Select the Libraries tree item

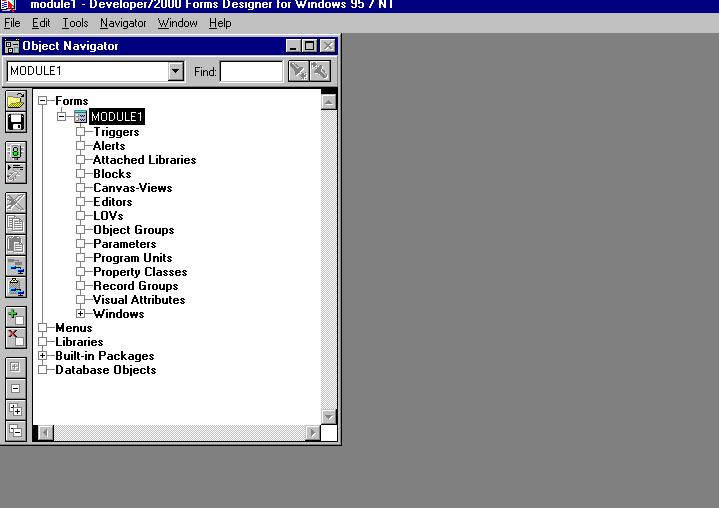tap(79, 342)
